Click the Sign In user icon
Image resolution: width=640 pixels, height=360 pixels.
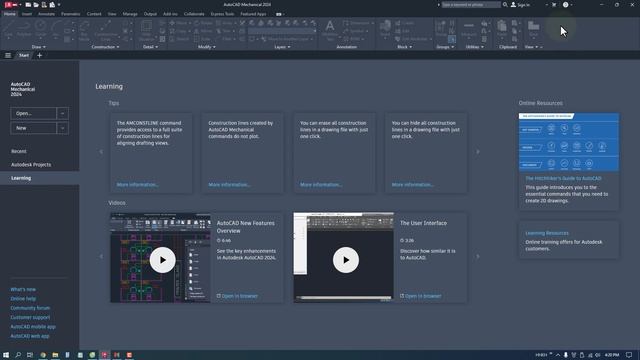(x=513, y=4)
